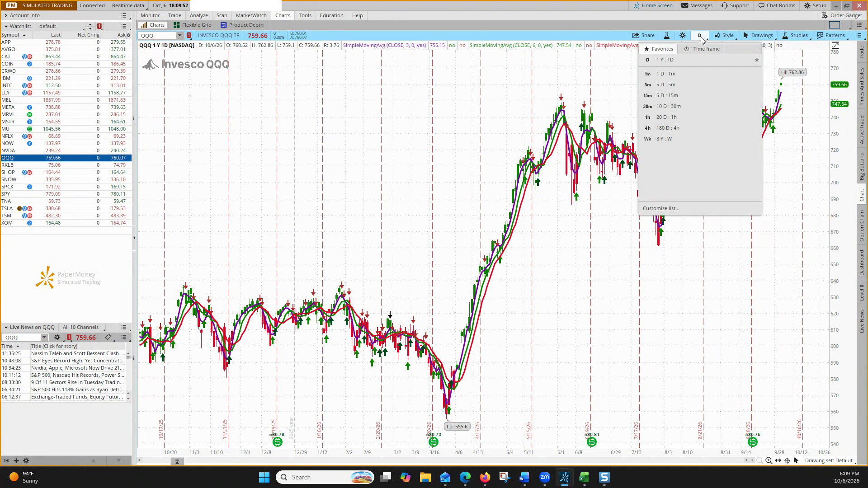This screenshot has height=488, width=868.
Task: Open the Style chart menu
Action: click(724, 35)
